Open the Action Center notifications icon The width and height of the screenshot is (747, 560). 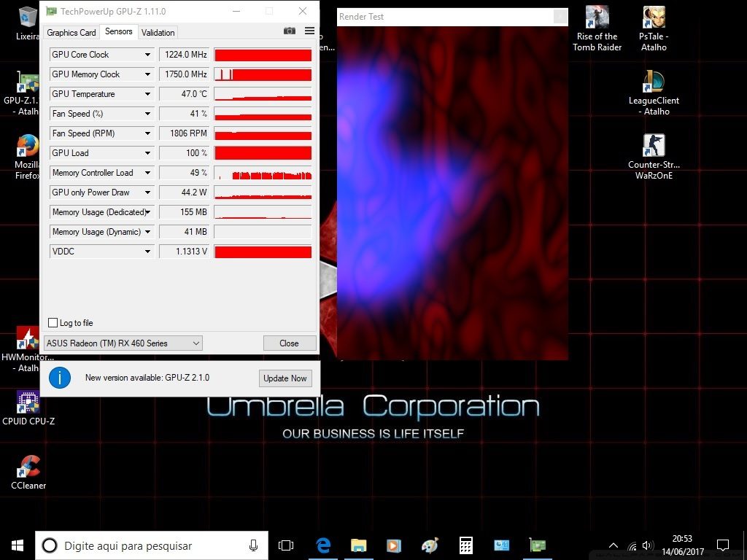pyautogui.click(x=723, y=545)
